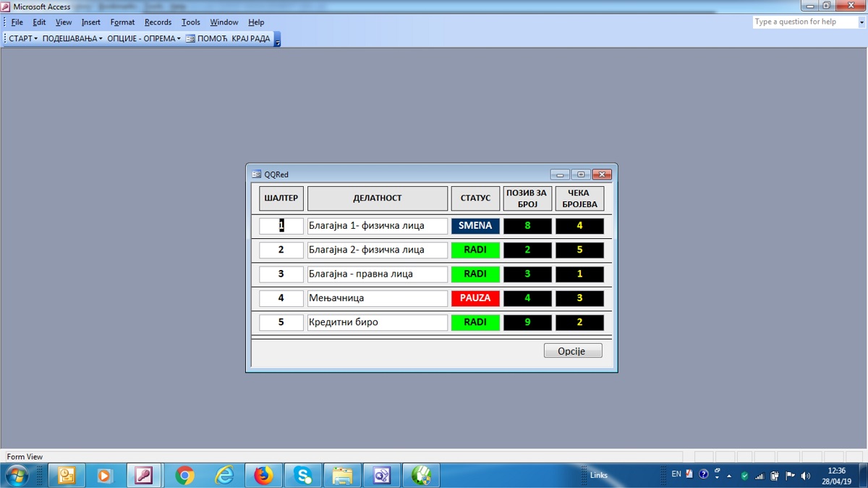The image size is (868, 488).
Task: Expand the СТАРТ dropdown menu
Action: coord(23,38)
